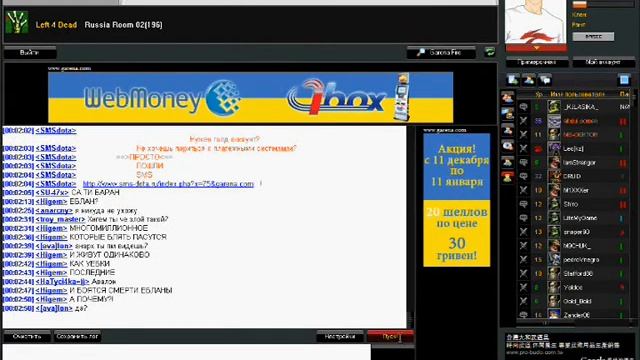This screenshot has height=360, width=640.
Task: Click the crossed swords icon beside sniper90
Action: 523,232
